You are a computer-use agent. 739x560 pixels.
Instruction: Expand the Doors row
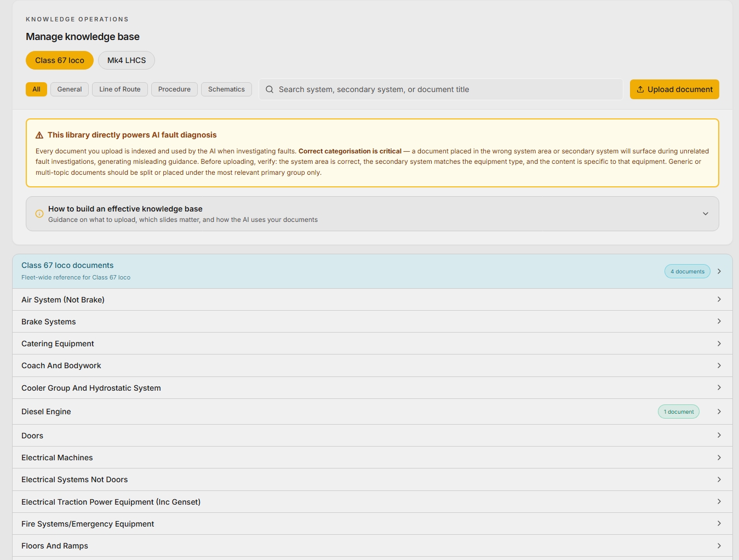pos(373,436)
